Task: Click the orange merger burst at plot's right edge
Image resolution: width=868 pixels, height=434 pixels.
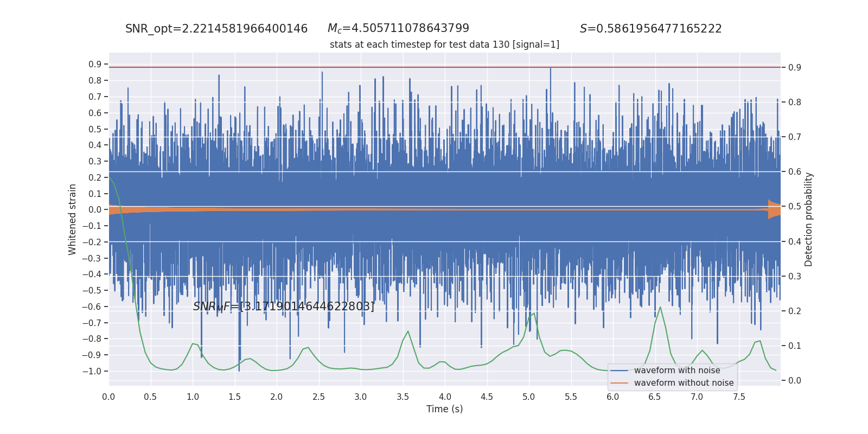Action: 774,209
